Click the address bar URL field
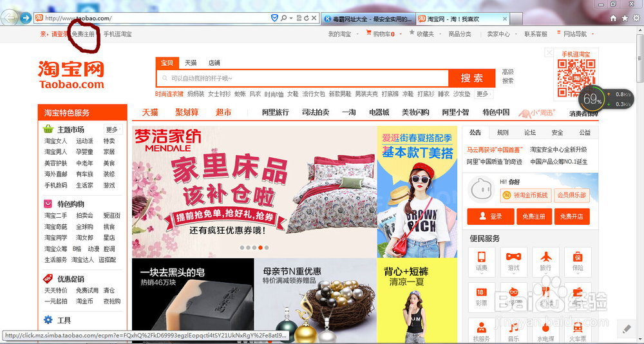This screenshot has height=344, width=644. pyautogui.click(x=156, y=18)
